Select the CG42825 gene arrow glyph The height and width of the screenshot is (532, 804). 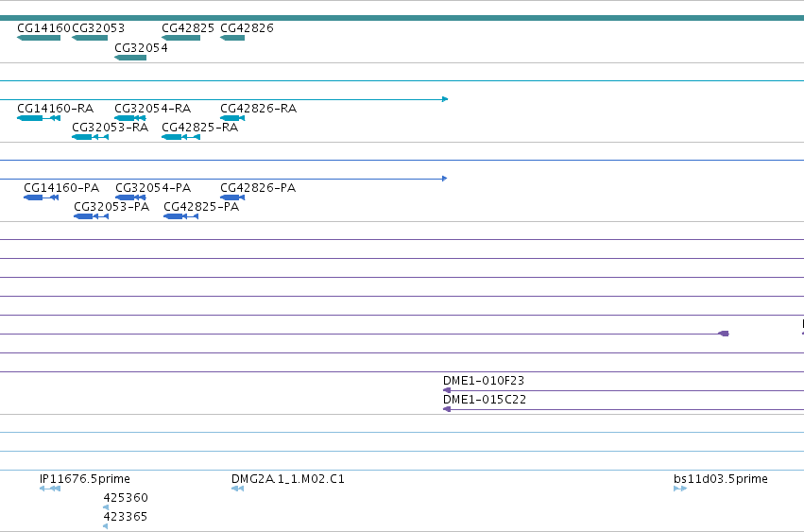coord(181,38)
